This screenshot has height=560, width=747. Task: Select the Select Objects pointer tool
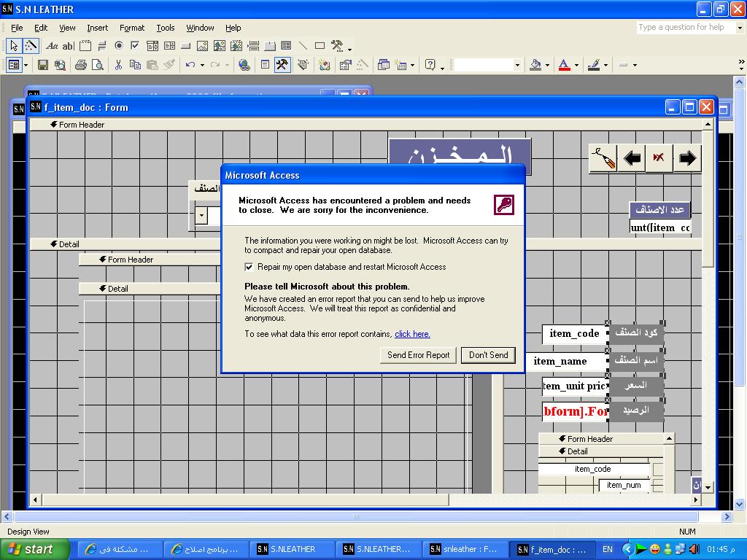pyautogui.click(x=14, y=46)
